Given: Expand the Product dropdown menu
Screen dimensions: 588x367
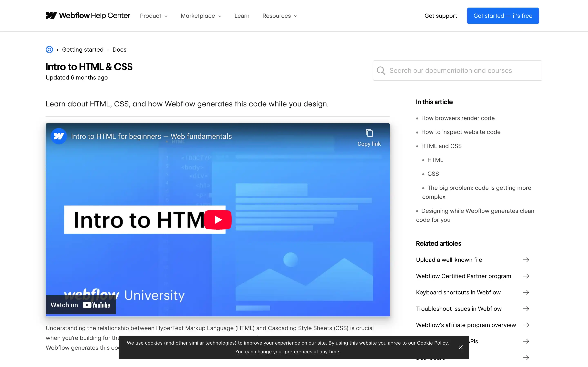Looking at the screenshot, I should pos(154,16).
